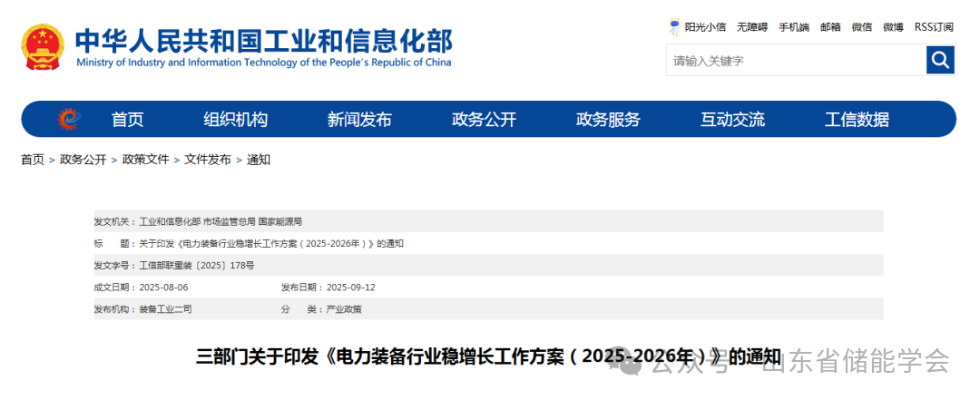Click the 中华人民共和国工业和信息化部 site title
Viewport: 980px width, 400px height.
point(264,41)
